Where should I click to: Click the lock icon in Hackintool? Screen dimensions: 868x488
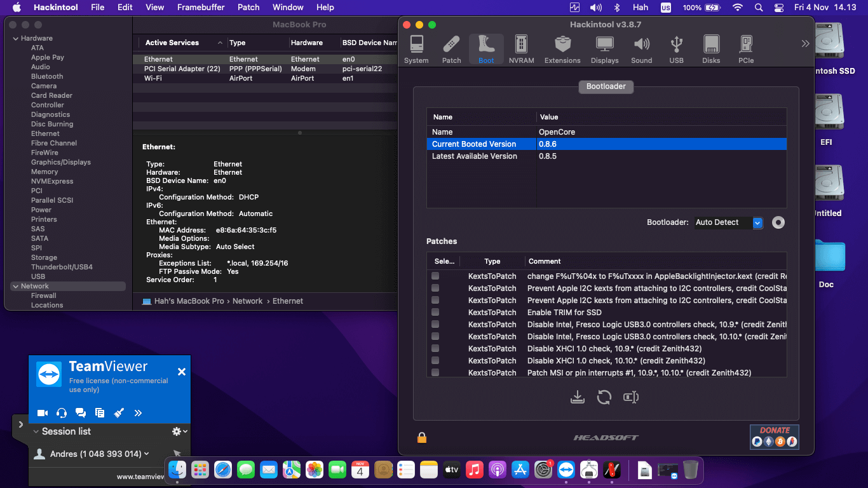pyautogui.click(x=422, y=437)
